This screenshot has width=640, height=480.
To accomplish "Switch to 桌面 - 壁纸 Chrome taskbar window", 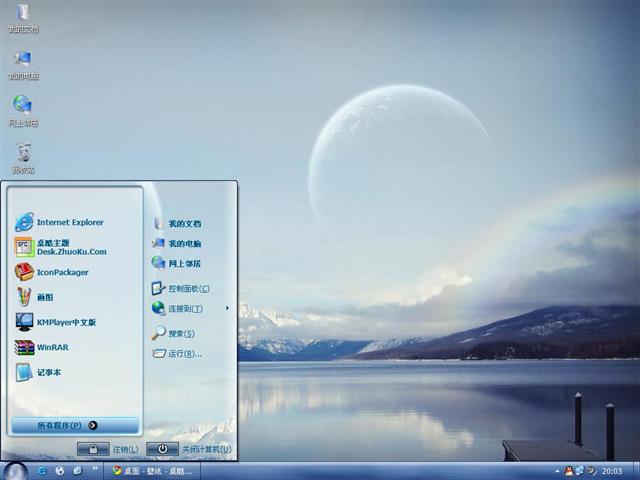I will (x=152, y=471).
